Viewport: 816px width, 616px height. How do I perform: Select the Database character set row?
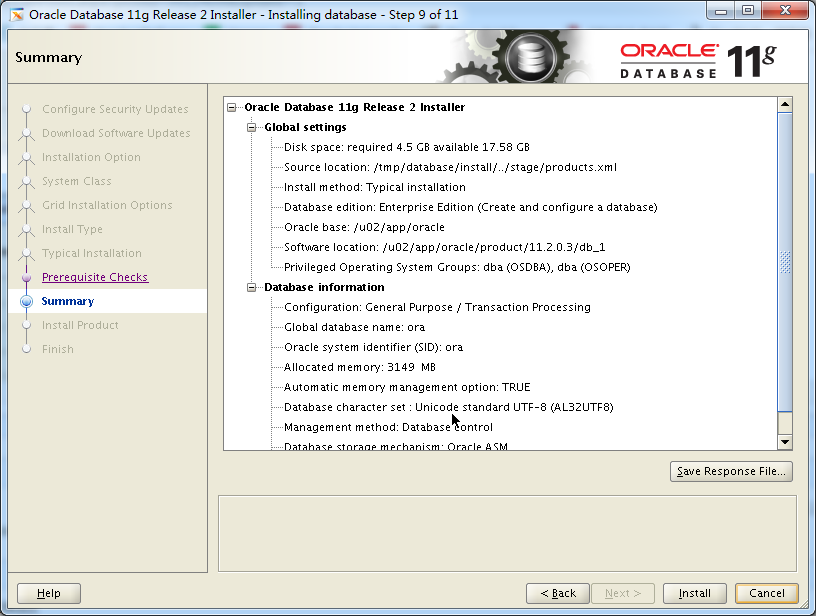[x=449, y=408]
